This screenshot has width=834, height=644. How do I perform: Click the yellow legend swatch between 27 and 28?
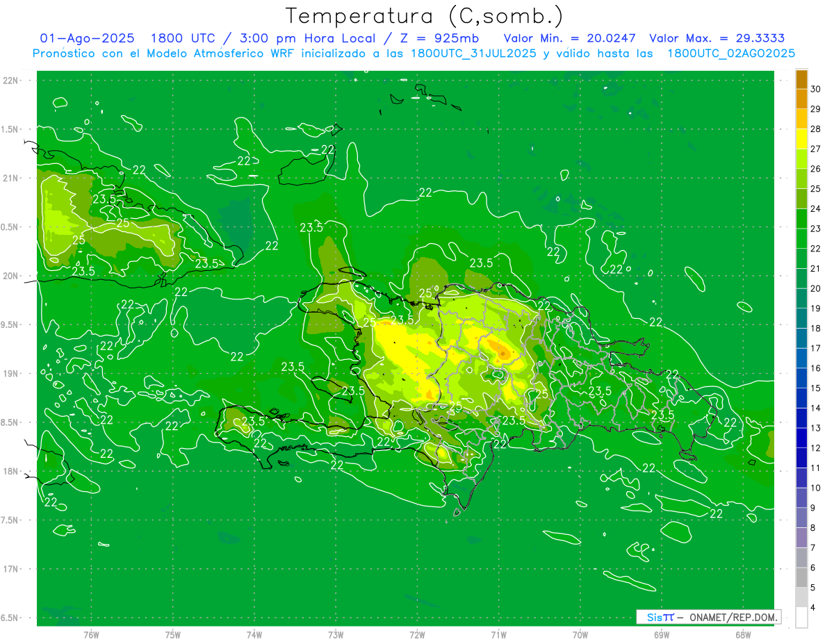[802, 139]
